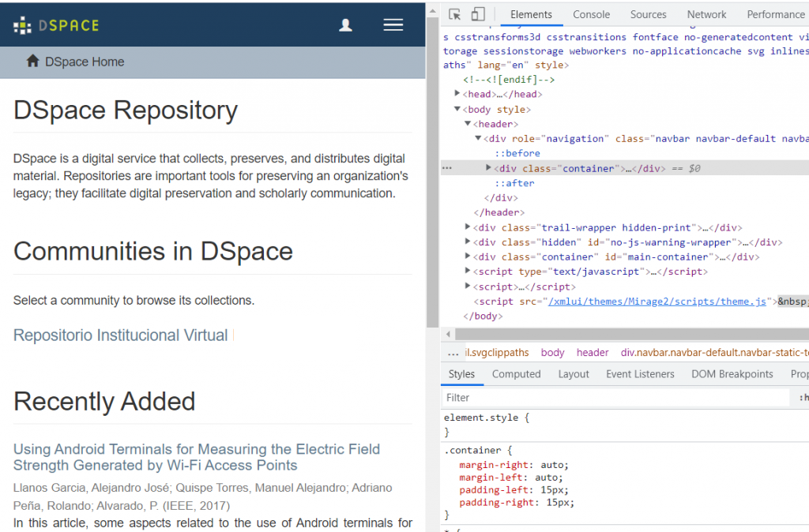Screen dimensions: 809x532
Task: Click 'Select a community to browse' text
Action: (134, 301)
